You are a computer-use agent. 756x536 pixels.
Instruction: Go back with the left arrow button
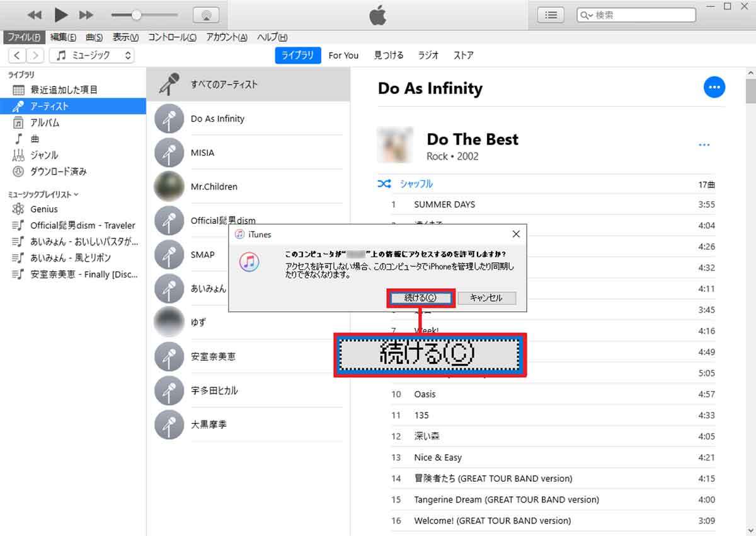click(17, 55)
